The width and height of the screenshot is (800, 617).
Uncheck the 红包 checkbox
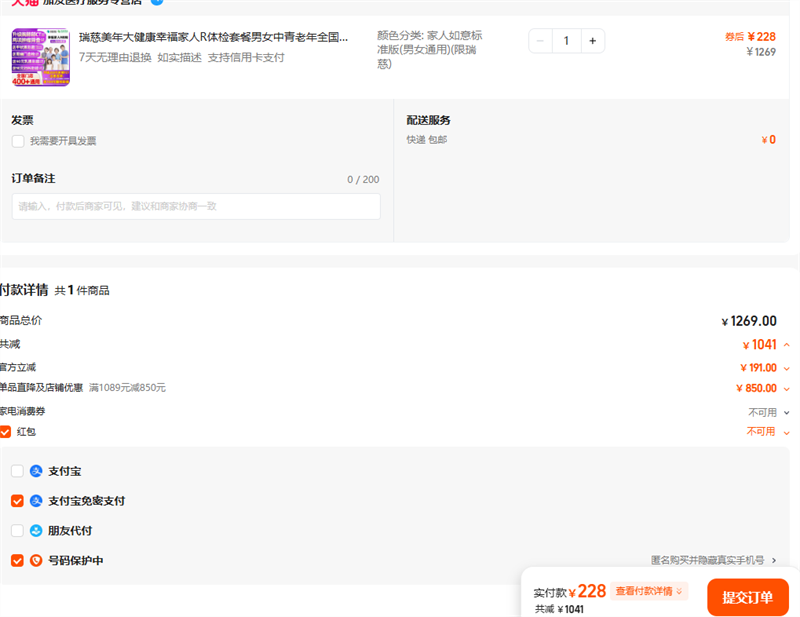[x=6, y=432]
